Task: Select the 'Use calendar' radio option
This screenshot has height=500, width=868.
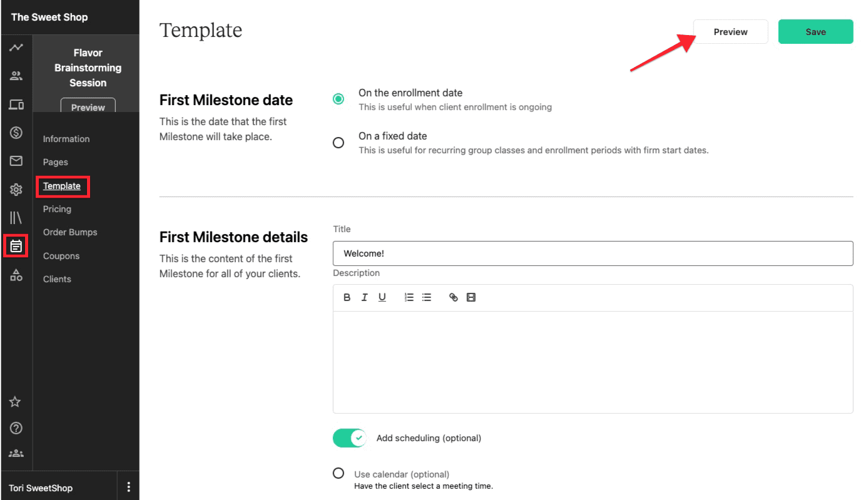Action: click(x=339, y=473)
